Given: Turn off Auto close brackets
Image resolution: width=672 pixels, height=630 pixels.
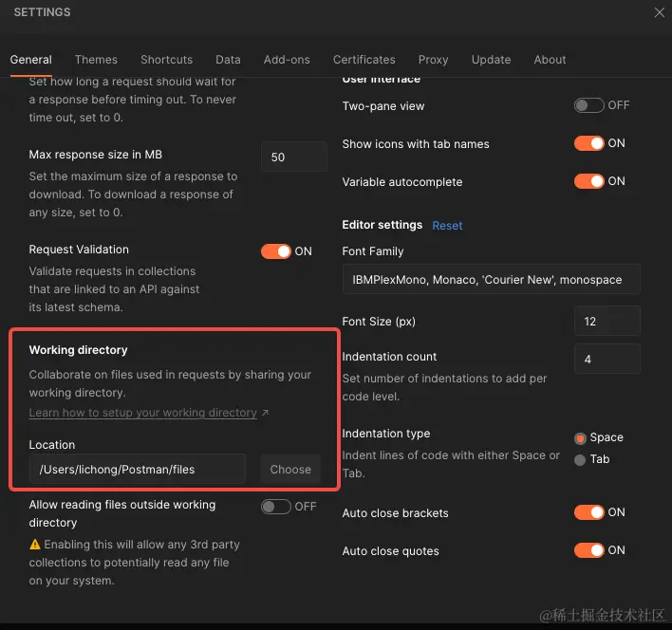Looking at the screenshot, I should pyautogui.click(x=588, y=512).
